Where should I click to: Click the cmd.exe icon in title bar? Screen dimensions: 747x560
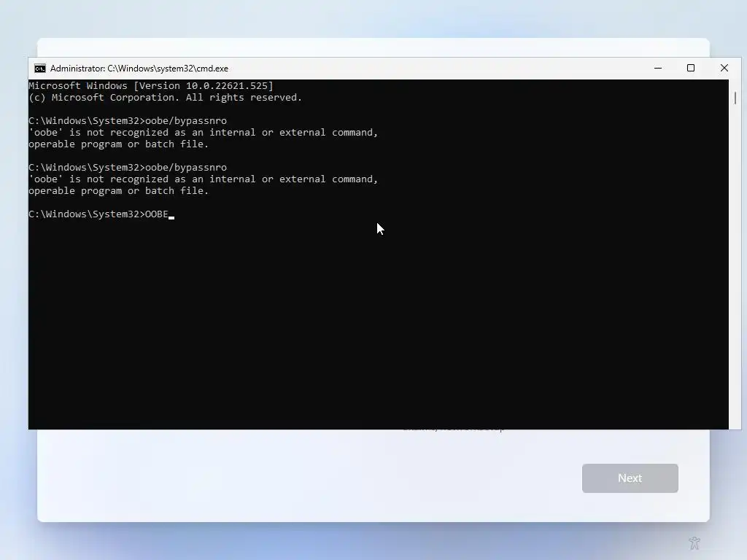[x=40, y=69]
